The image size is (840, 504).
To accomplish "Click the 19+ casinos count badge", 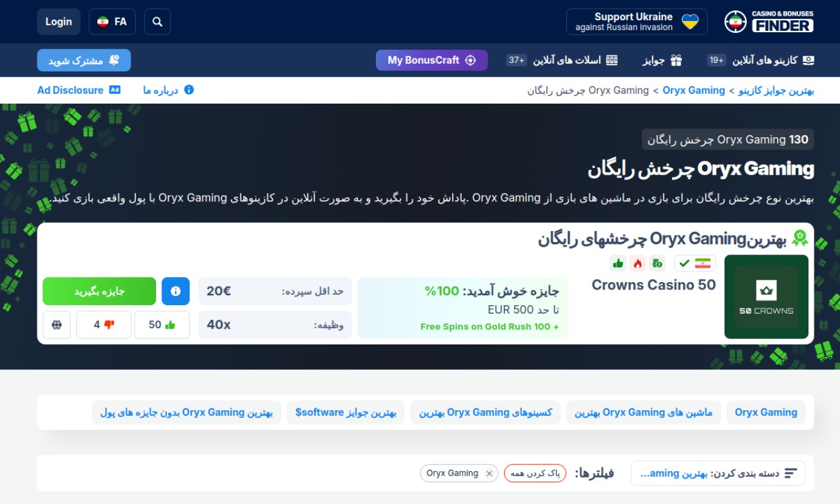I will [x=716, y=60].
